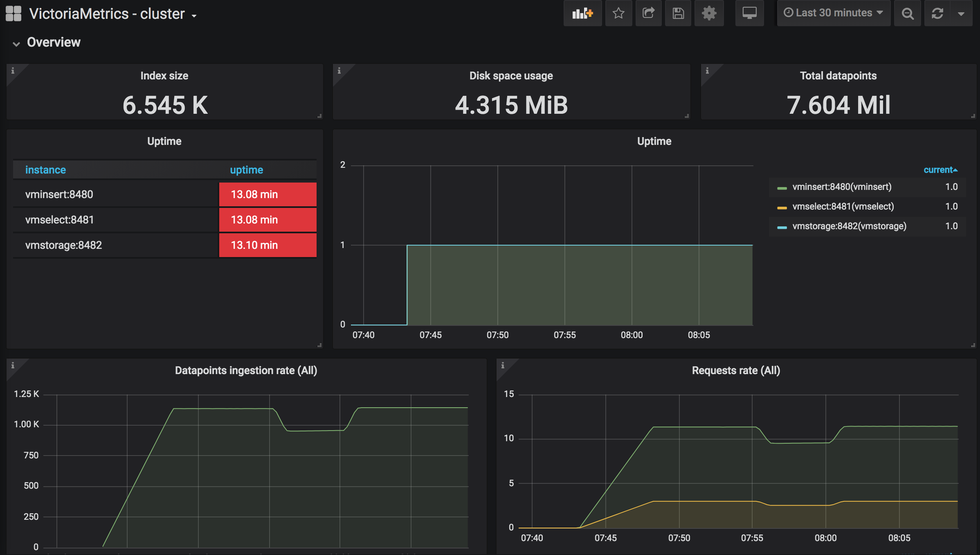Click the yellow vmselect legend color swatch

[x=782, y=208]
